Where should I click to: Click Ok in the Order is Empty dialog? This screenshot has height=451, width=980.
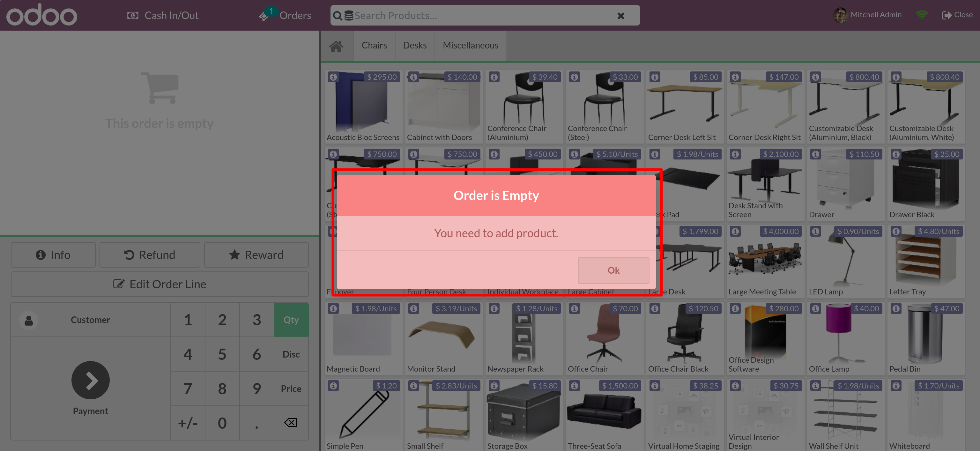pos(613,270)
